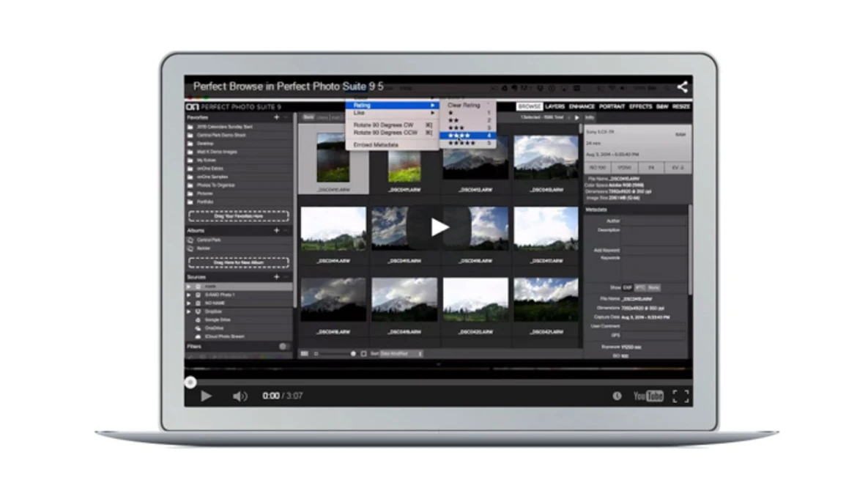Open the Matt K Demo Images folder

click(x=216, y=152)
